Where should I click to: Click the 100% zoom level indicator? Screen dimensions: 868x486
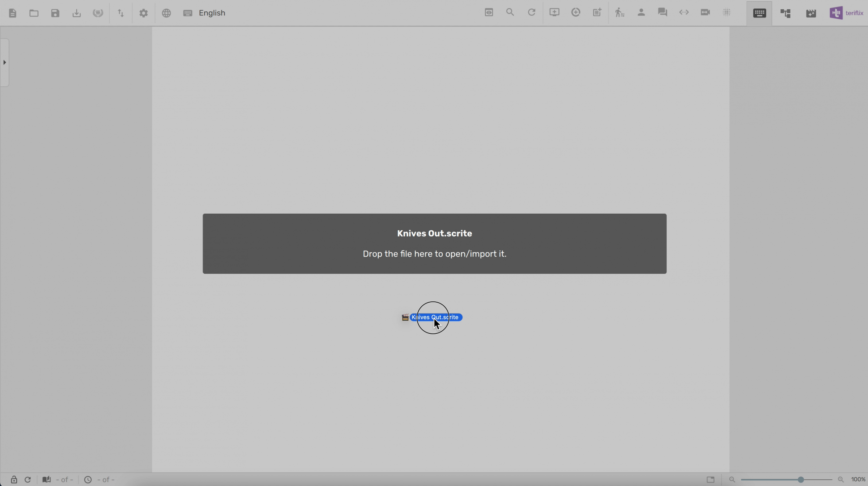point(857,479)
